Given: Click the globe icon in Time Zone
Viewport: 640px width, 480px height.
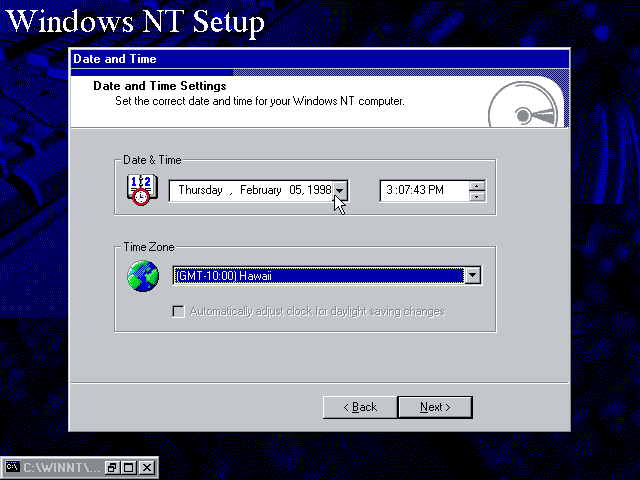Looking at the screenshot, I should tap(143, 276).
